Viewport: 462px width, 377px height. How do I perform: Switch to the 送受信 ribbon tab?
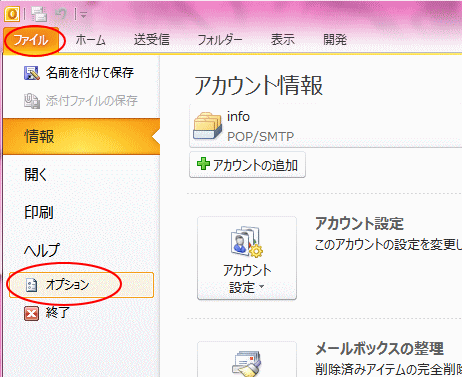[x=152, y=40]
